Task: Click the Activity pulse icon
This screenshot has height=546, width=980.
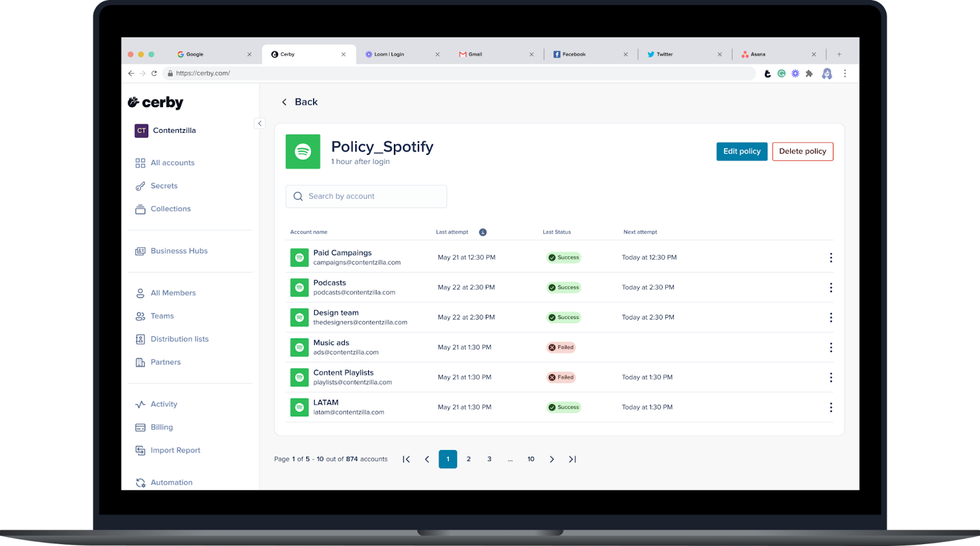Action: pyautogui.click(x=140, y=405)
